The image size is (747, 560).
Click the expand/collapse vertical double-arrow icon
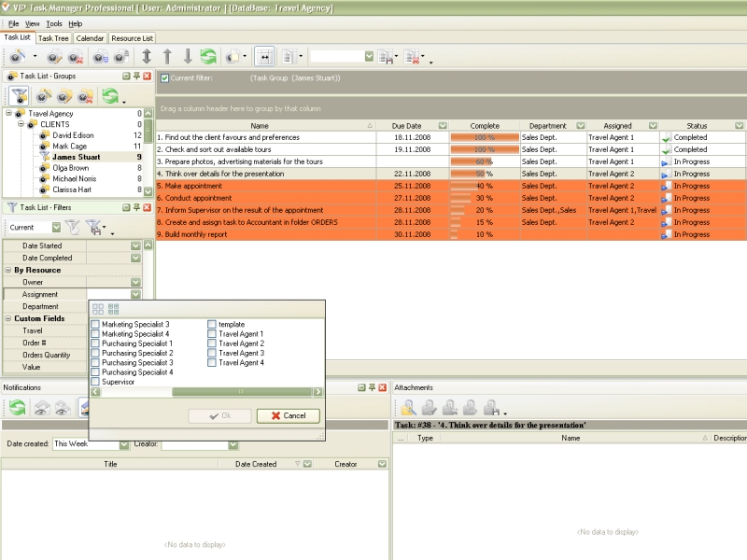tap(147, 57)
